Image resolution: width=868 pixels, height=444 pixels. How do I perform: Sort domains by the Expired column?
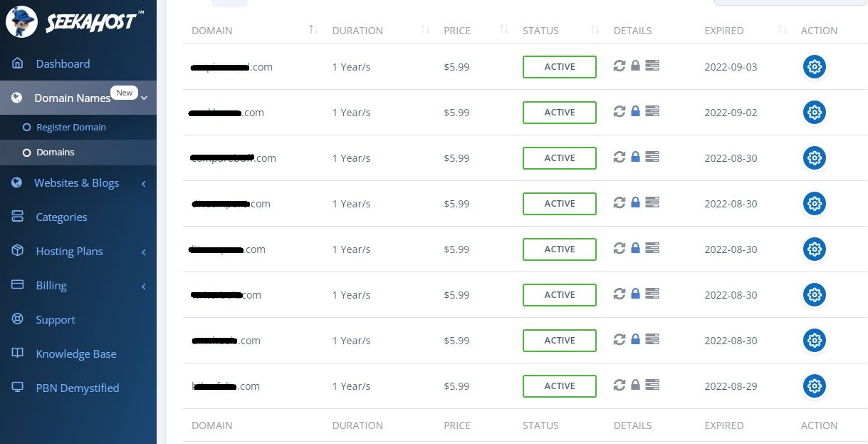click(x=783, y=30)
